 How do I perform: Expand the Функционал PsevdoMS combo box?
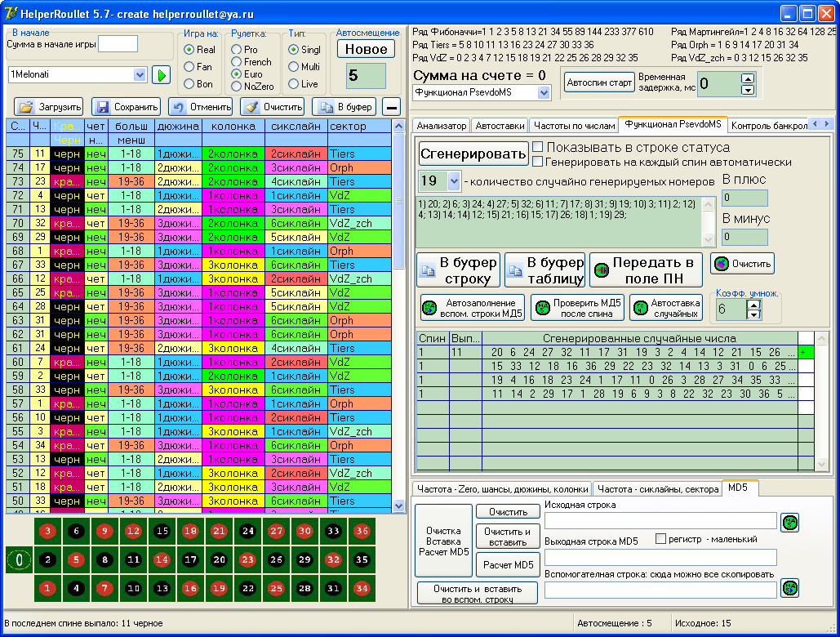point(544,92)
